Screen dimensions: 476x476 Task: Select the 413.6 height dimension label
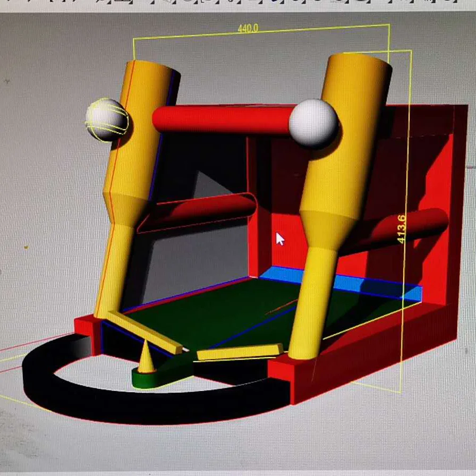[401, 229]
